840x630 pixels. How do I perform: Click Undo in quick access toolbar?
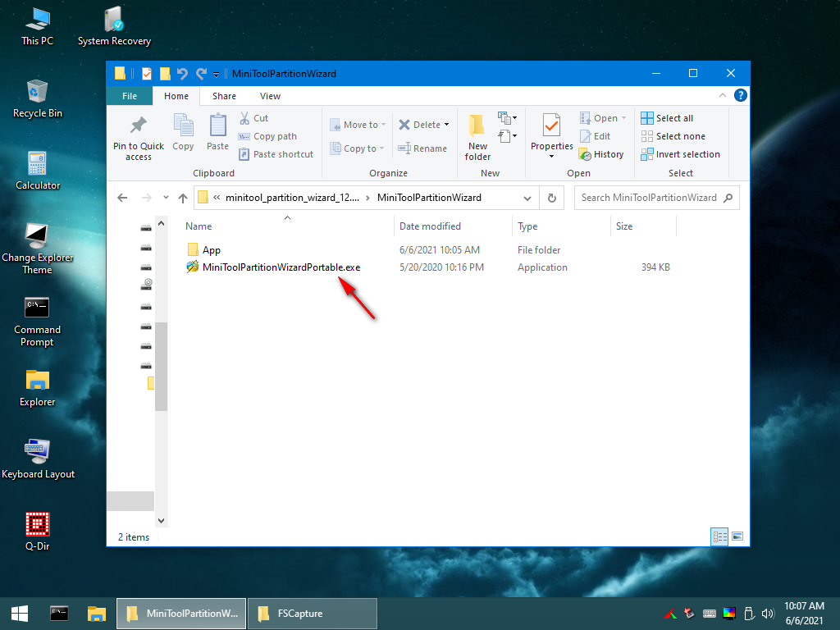(182, 73)
